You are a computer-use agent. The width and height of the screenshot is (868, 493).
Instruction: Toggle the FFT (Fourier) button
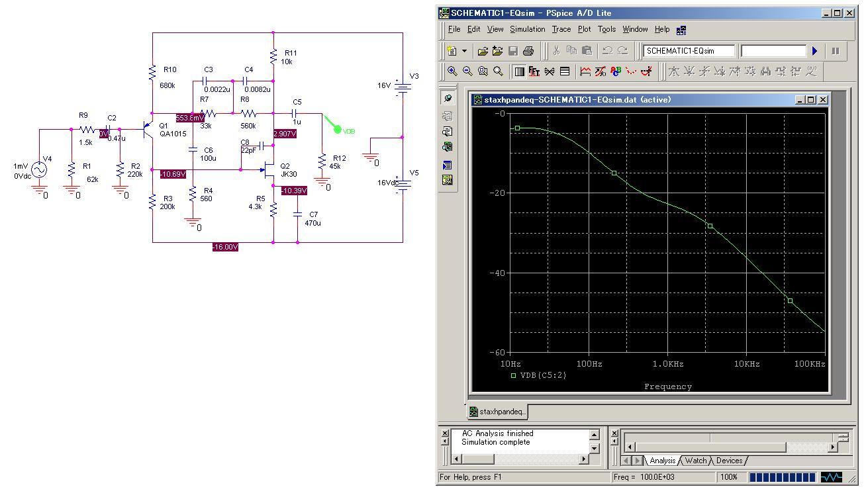534,71
